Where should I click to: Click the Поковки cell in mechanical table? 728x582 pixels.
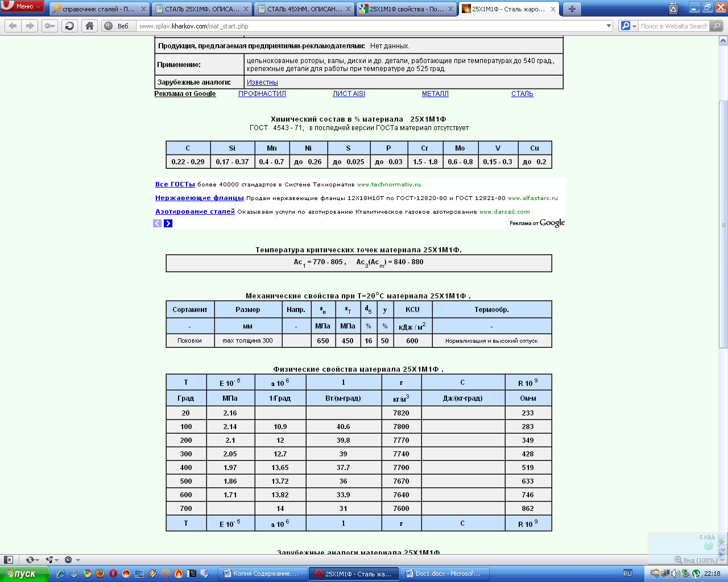(190, 340)
